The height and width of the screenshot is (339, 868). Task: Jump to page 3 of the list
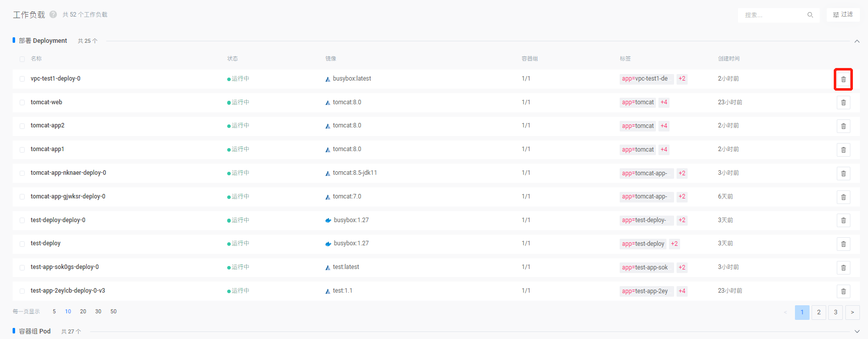[x=835, y=312]
